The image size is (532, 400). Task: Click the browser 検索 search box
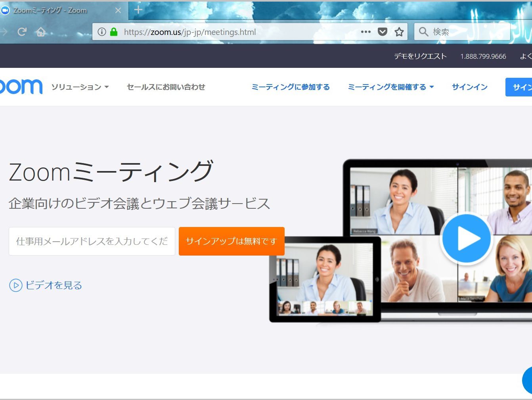click(462, 32)
